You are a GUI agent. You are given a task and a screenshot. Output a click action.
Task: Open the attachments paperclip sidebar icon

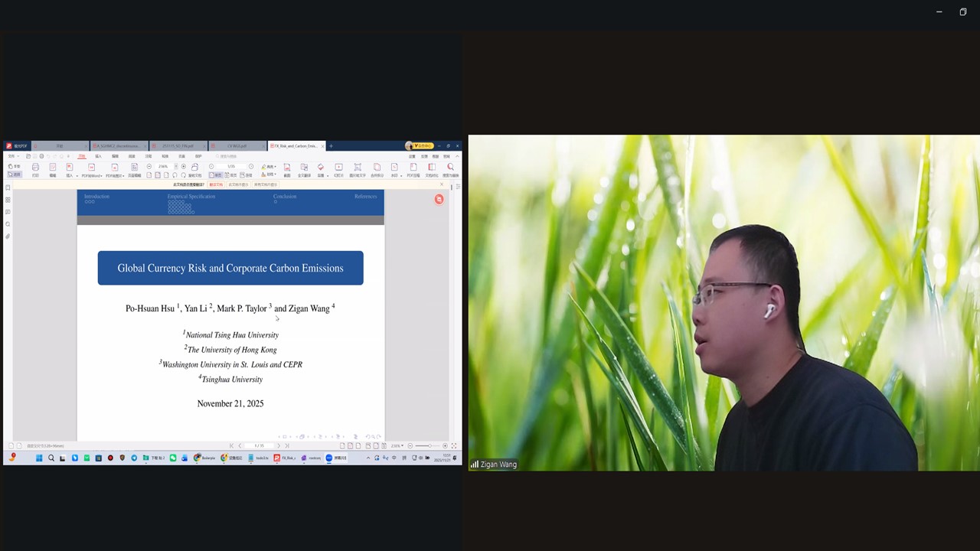tap(8, 236)
